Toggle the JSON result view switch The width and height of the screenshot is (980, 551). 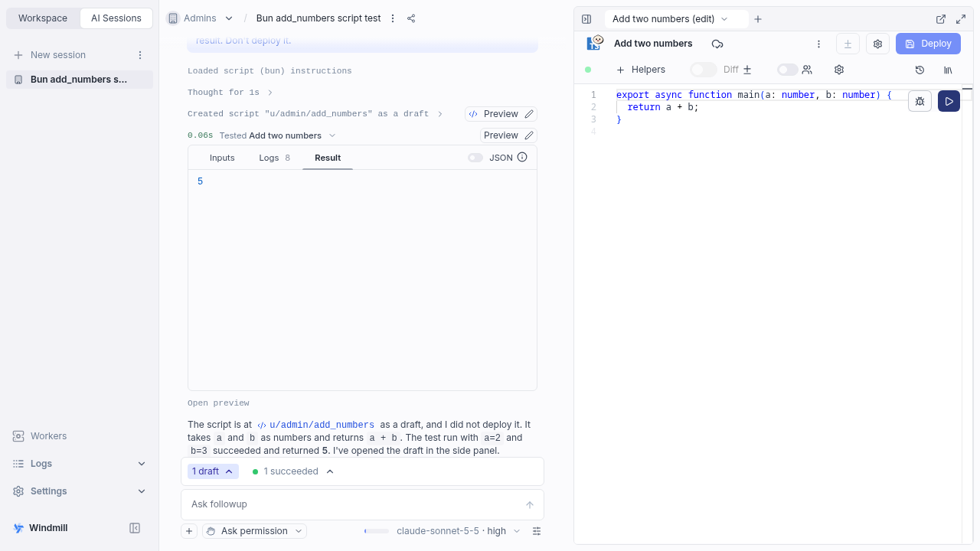tap(475, 158)
